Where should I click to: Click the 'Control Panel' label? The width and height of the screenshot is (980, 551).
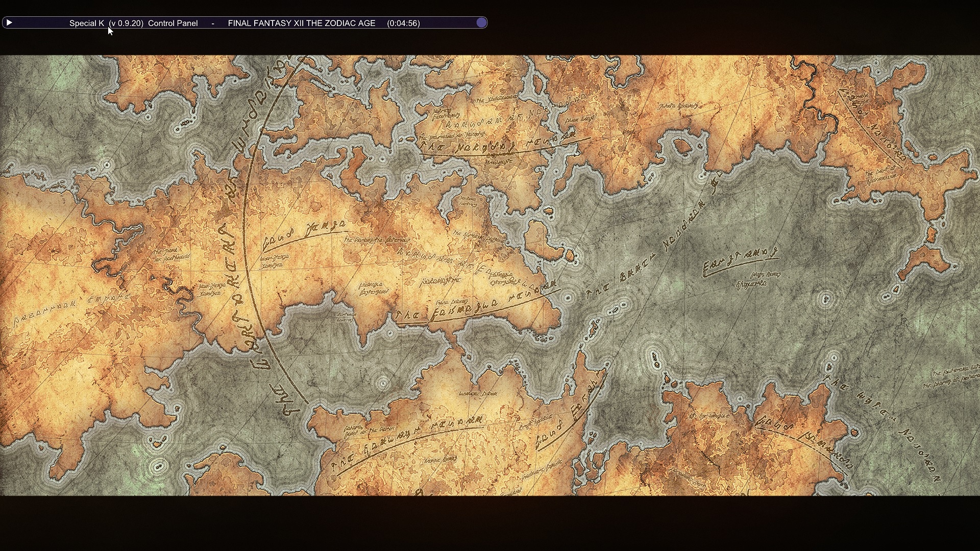click(x=173, y=23)
